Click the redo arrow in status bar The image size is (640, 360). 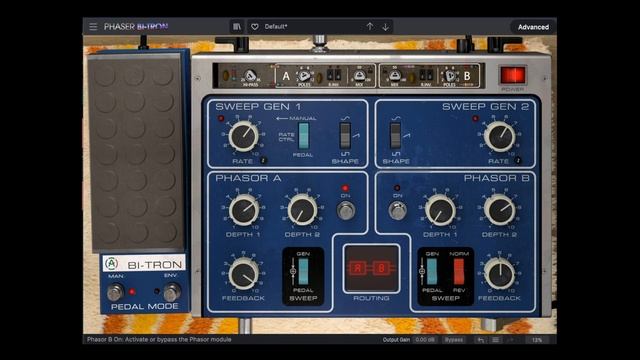click(x=510, y=340)
